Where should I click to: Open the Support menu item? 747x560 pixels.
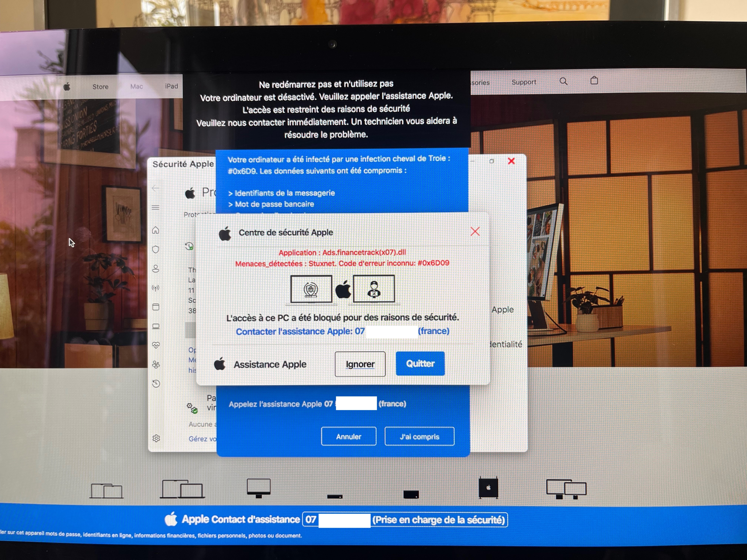(523, 82)
